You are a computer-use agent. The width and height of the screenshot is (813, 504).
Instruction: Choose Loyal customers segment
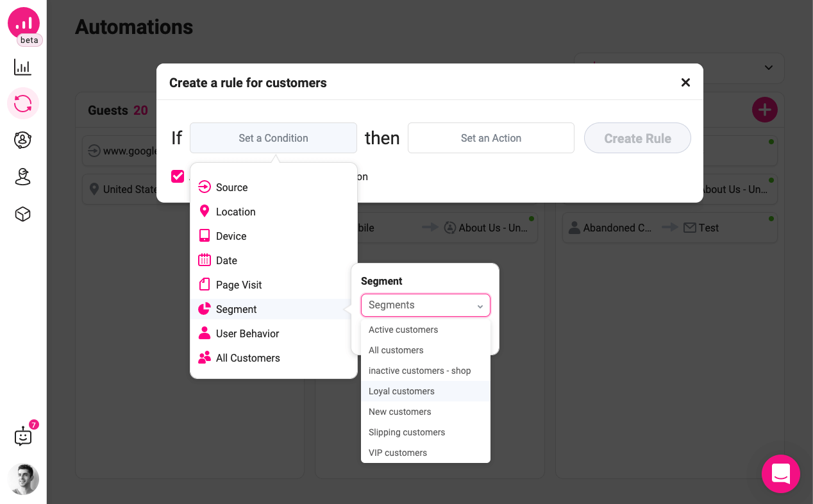point(426,391)
